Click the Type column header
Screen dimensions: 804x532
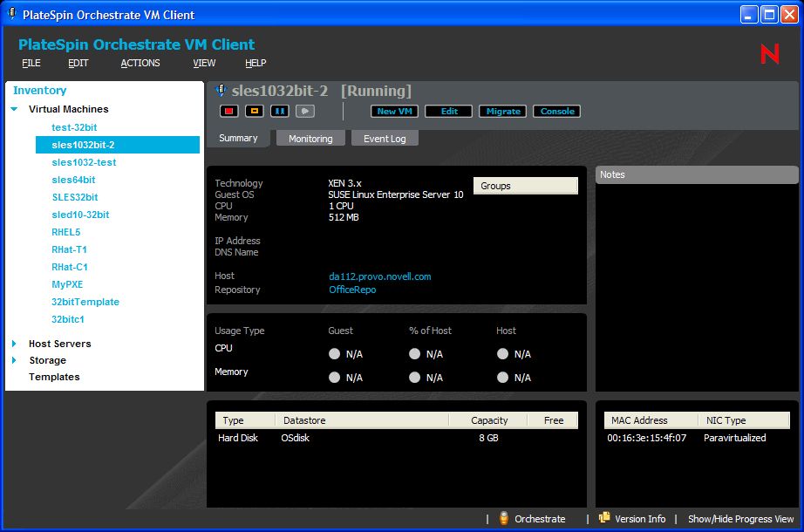tap(246, 420)
